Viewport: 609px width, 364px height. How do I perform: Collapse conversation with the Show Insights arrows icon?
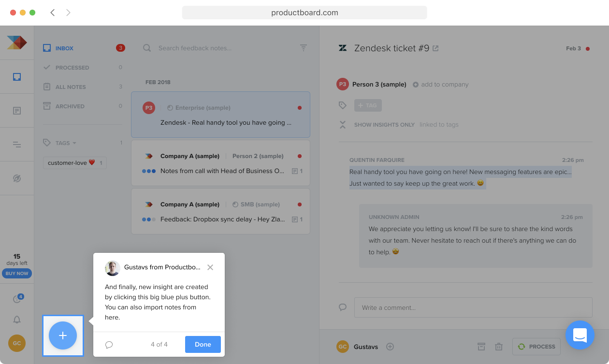[x=343, y=125]
